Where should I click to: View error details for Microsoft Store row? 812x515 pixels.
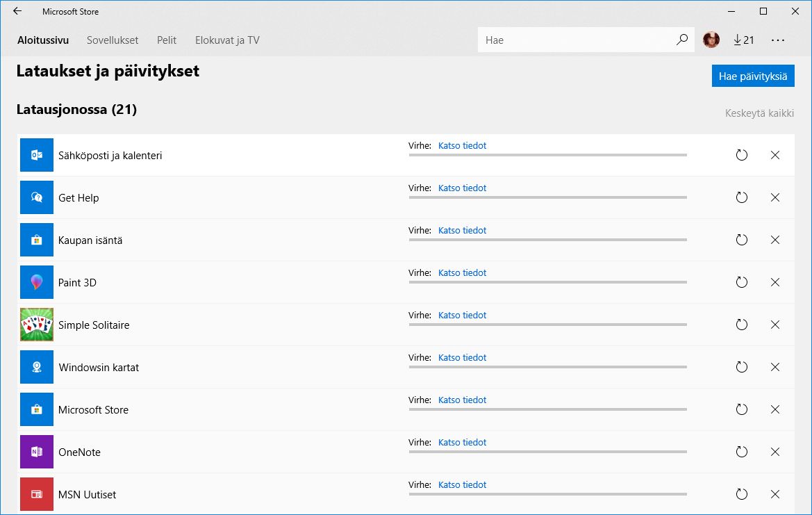(x=462, y=400)
